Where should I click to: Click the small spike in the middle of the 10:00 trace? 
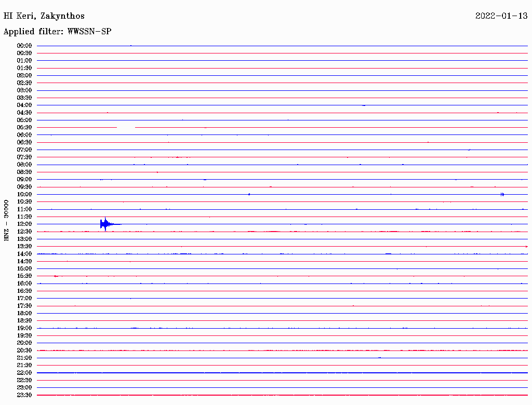[x=249, y=194]
